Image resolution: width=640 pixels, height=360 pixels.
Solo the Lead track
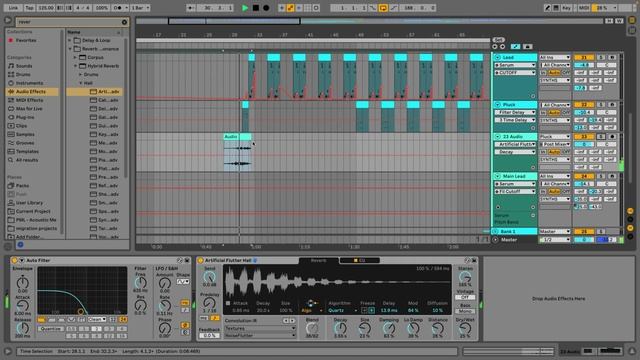pyautogui.click(x=601, y=58)
